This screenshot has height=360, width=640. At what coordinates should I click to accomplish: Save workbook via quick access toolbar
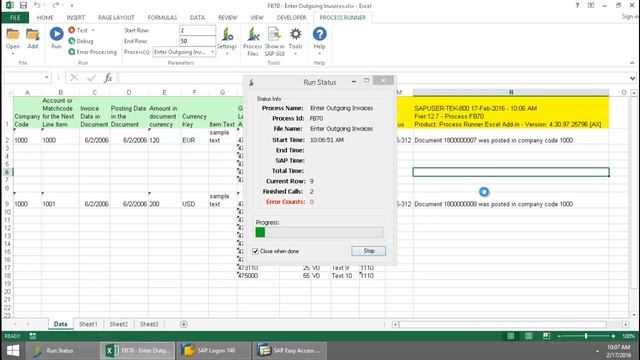click(x=23, y=5)
